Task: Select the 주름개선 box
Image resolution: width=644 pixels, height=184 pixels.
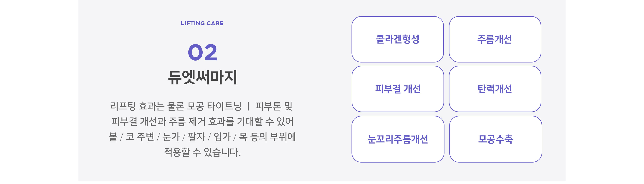Action: pos(495,39)
